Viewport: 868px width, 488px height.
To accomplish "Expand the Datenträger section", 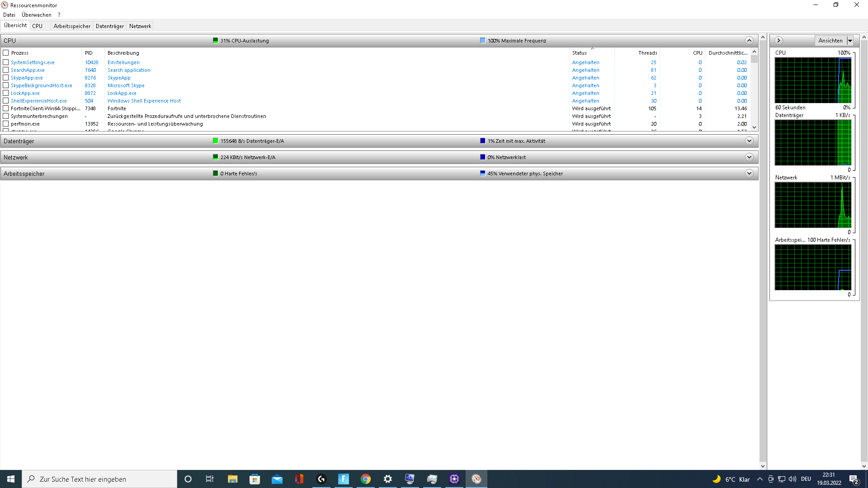I will (x=749, y=141).
